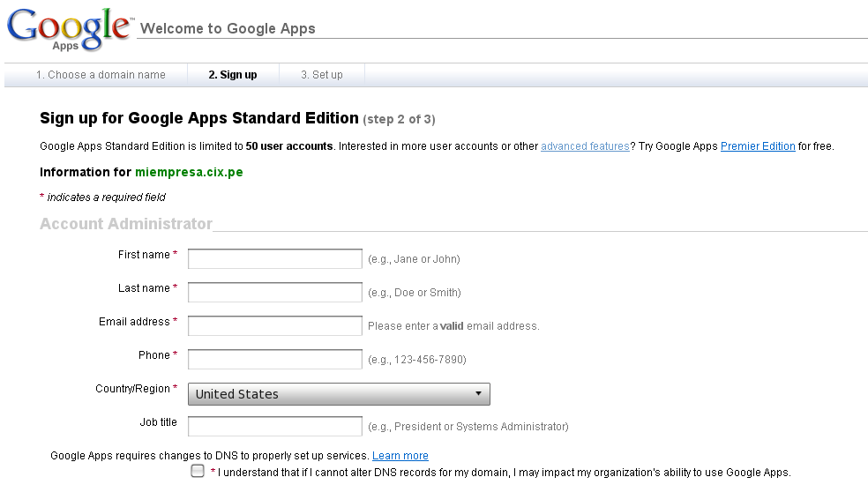Viewport: 868px width, 492px height.
Task: Click into the Phone field
Action: tap(275, 359)
